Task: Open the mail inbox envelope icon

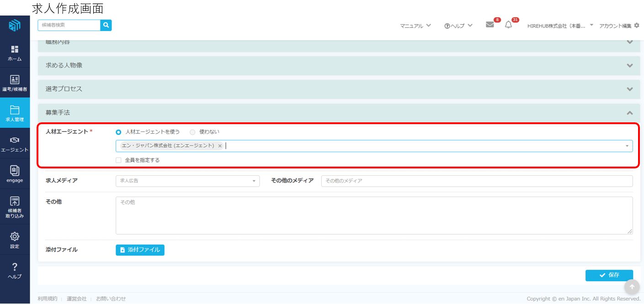Action: 490,25
